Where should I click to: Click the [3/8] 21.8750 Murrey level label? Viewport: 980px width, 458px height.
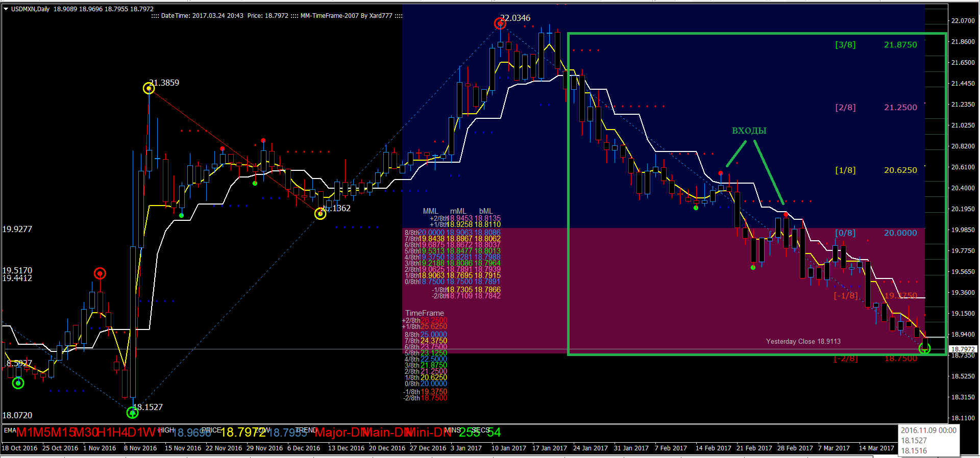pyautogui.click(x=876, y=45)
